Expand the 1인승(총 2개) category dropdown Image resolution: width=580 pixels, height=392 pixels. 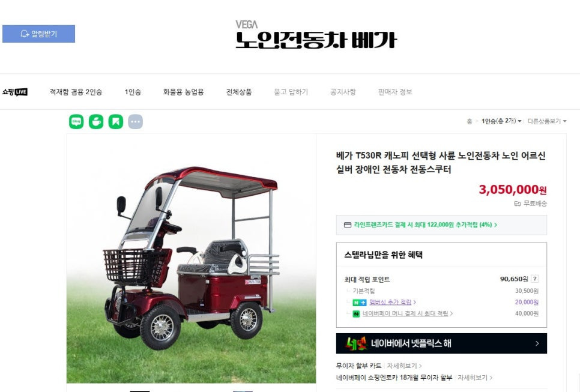click(501, 121)
